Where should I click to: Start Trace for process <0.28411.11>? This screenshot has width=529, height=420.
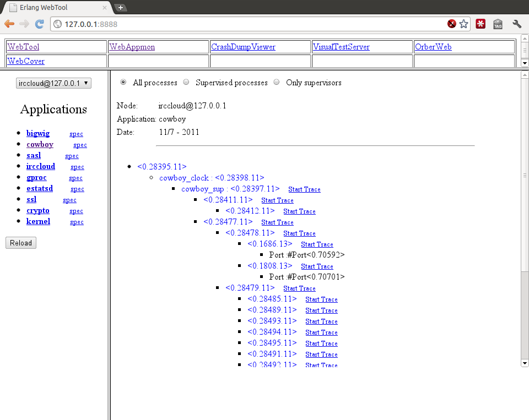click(x=277, y=200)
